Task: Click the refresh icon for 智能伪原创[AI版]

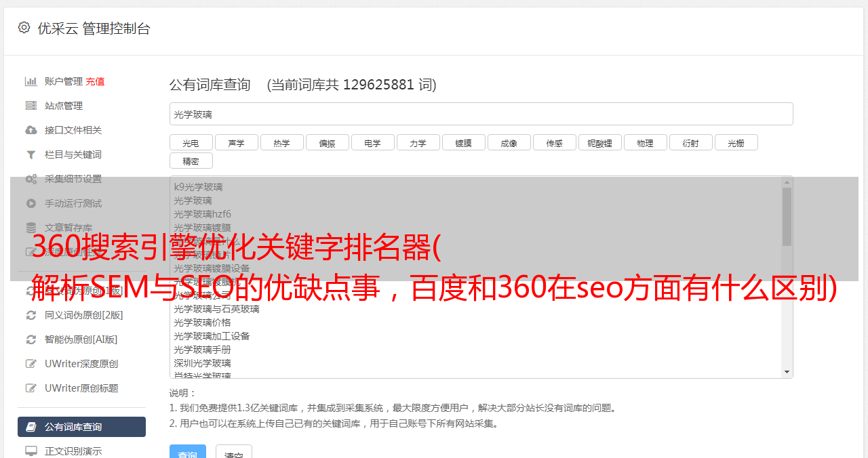Action: coord(31,339)
